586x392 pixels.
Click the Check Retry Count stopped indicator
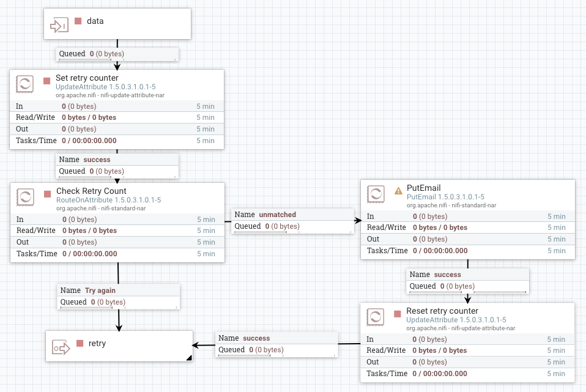[x=47, y=194]
